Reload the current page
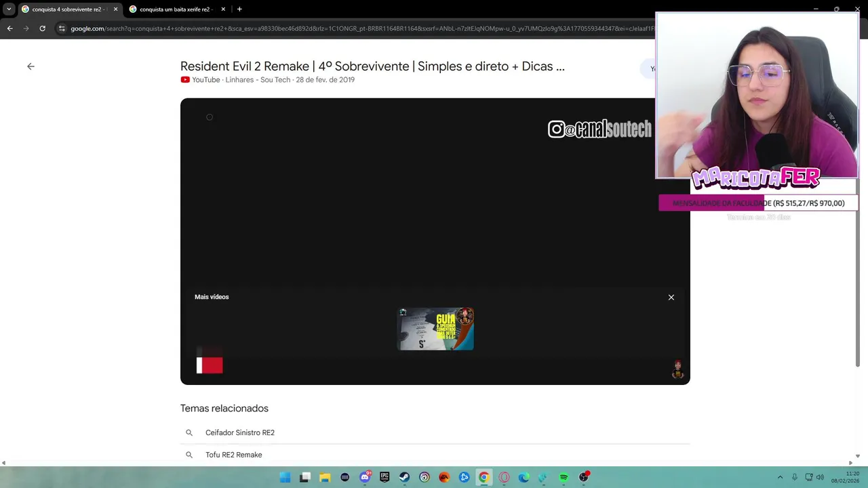This screenshot has height=488, width=868. [x=42, y=28]
